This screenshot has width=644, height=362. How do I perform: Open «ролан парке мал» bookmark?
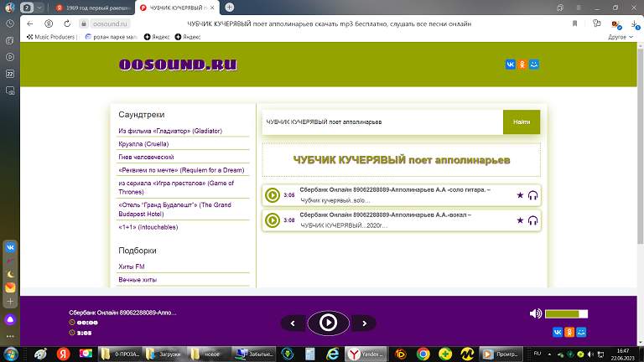[112, 37]
